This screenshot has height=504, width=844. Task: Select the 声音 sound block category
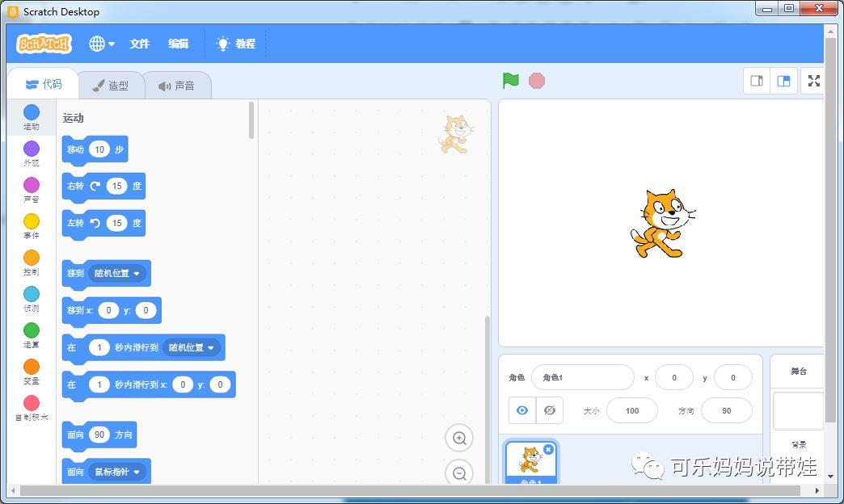32,191
